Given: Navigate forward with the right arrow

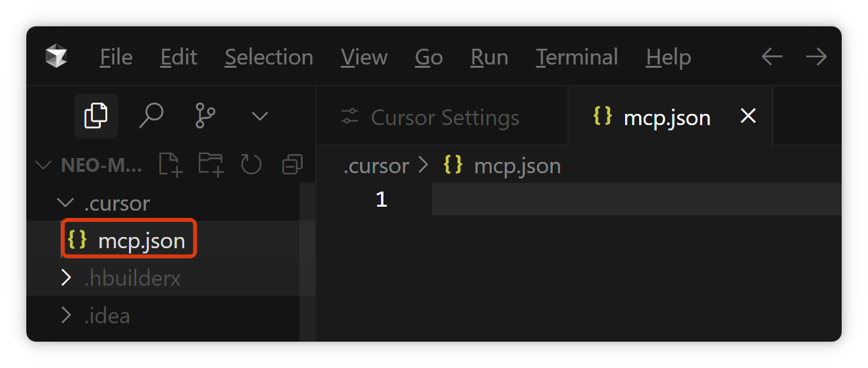Looking at the screenshot, I should (816, 57).
